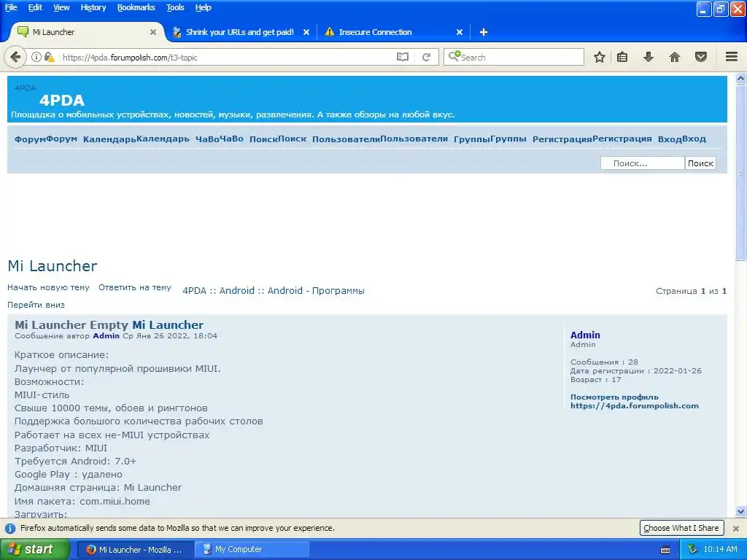Click the forum Поиск... text field

(x=642, y=163)
